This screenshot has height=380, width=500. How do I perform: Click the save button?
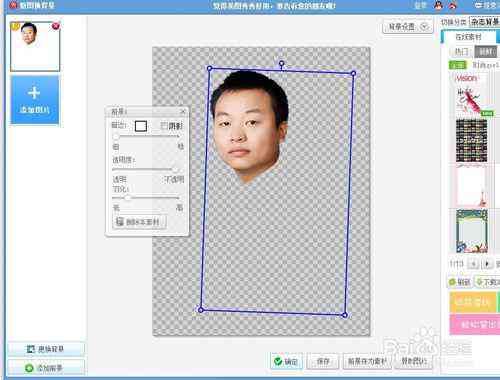coord(323,361)
